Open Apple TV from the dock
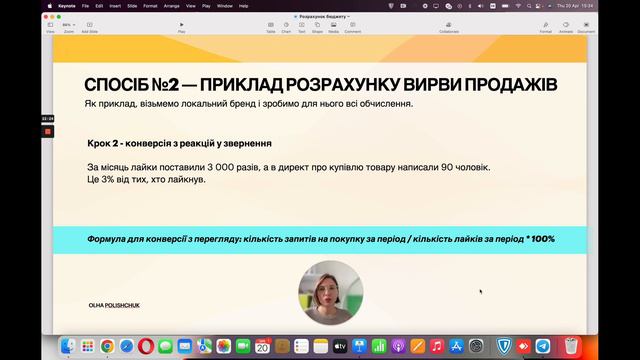The width and height of the screenshot is (640, 360). coord(340,347)
